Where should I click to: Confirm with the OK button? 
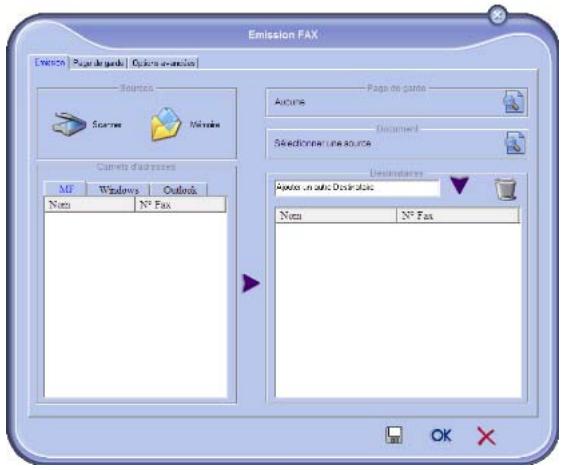(441, 436)
